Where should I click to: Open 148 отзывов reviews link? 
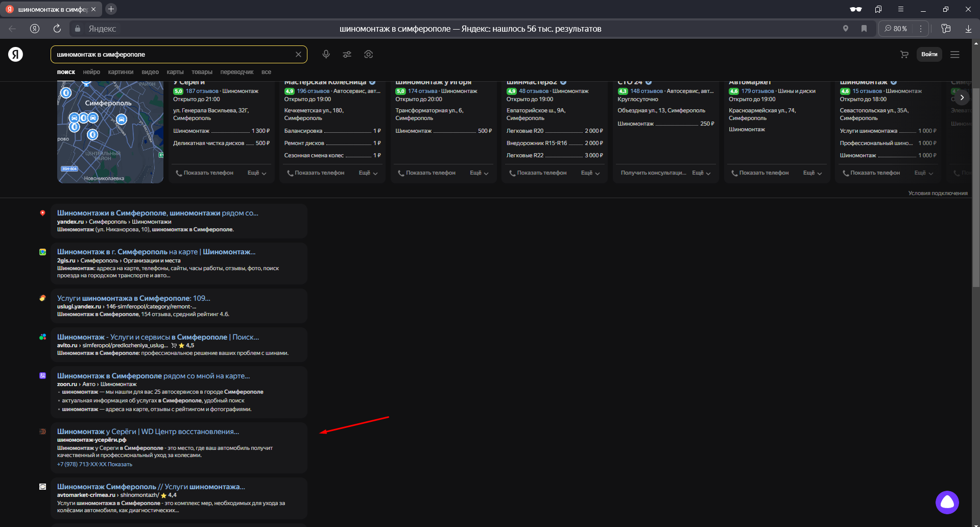tap(647, 91)
